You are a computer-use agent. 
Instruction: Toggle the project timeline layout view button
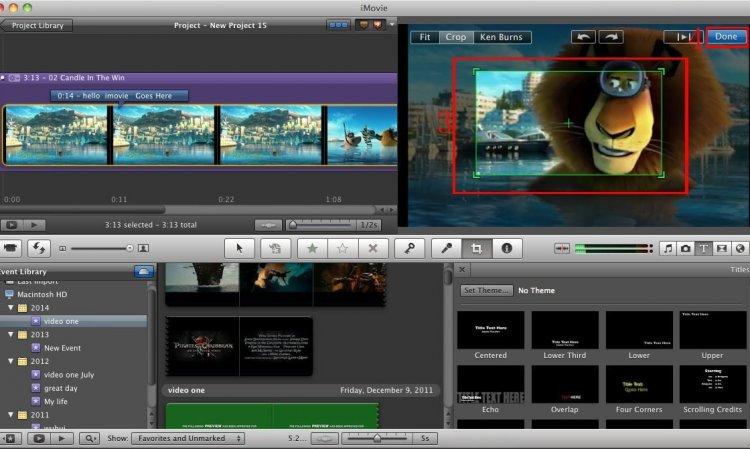pos(338,25)
